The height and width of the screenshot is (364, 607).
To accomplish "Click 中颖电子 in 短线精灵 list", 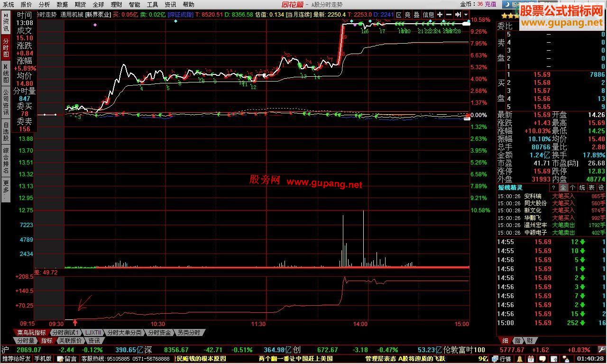I will pos(535,233).
